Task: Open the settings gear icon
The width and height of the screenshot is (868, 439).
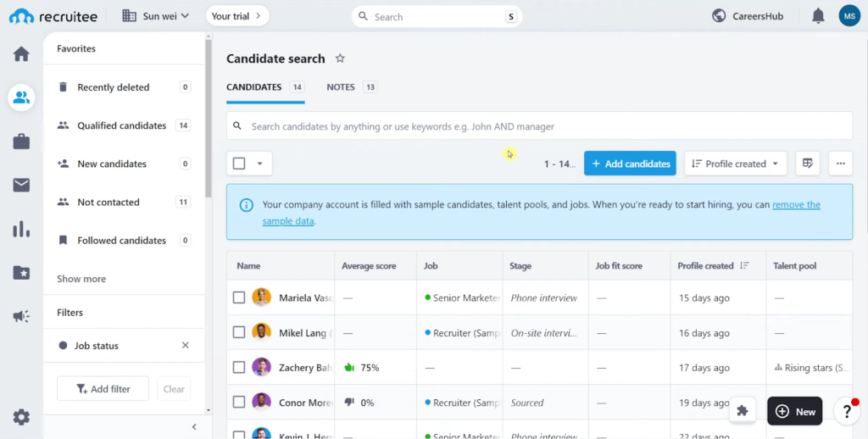Action: pos(21,417)
